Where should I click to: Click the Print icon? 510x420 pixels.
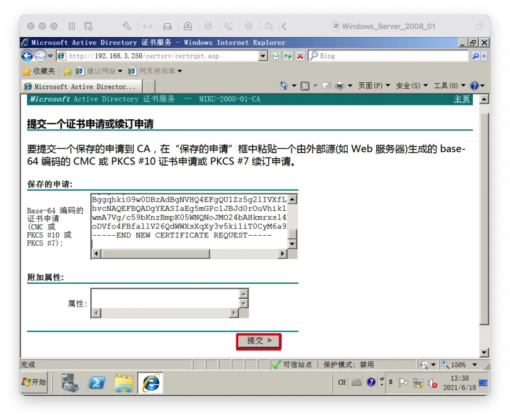tap(340, 86)
